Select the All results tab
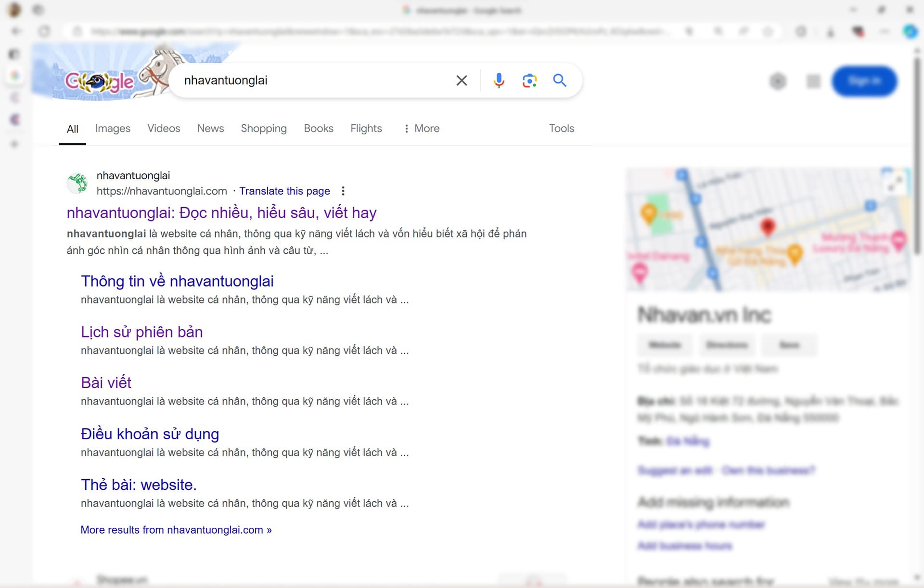 (73, 129)
